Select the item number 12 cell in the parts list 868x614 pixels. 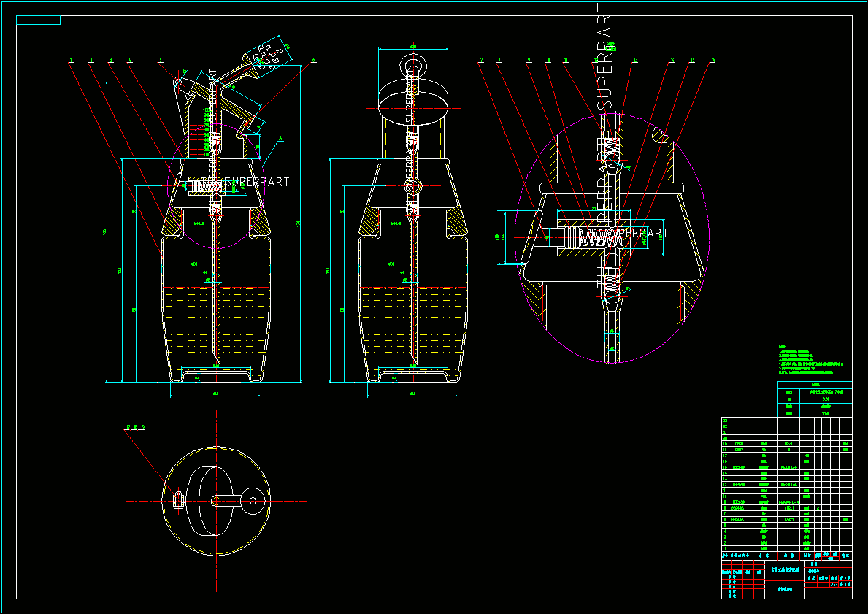[x=725, y=485]
